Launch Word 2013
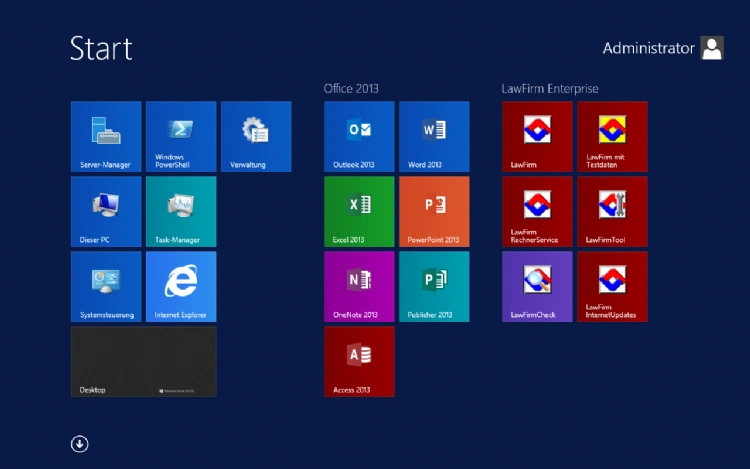The height and width of the screenshot is (469, 750). click(x=434, y=136)
